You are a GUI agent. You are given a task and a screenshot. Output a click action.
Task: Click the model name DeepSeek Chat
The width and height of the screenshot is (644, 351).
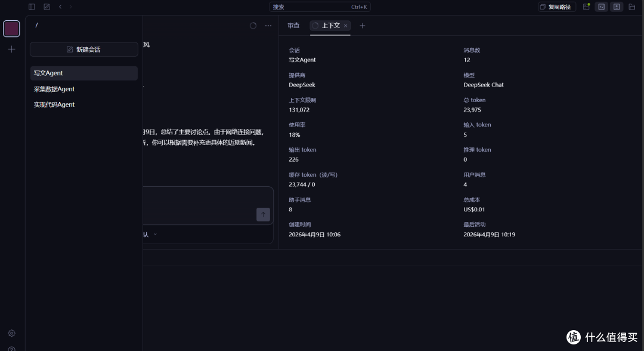tap(484, 85)
